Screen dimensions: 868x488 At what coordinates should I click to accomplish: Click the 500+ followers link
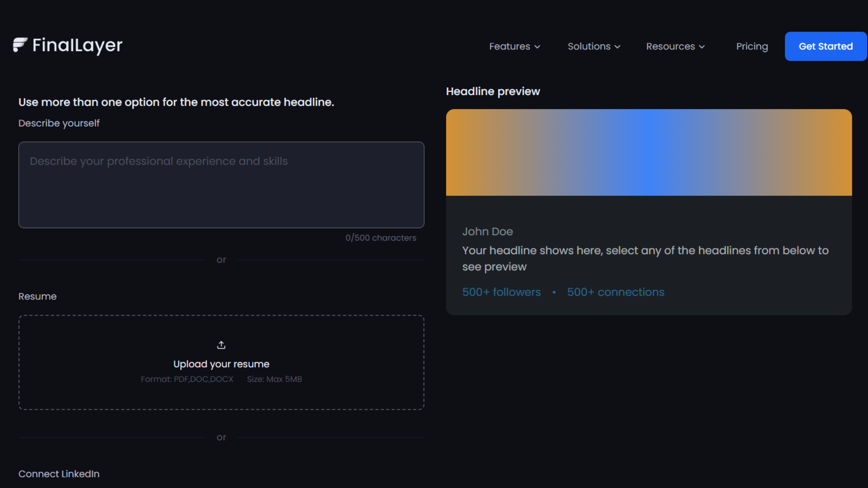point(501,292)
